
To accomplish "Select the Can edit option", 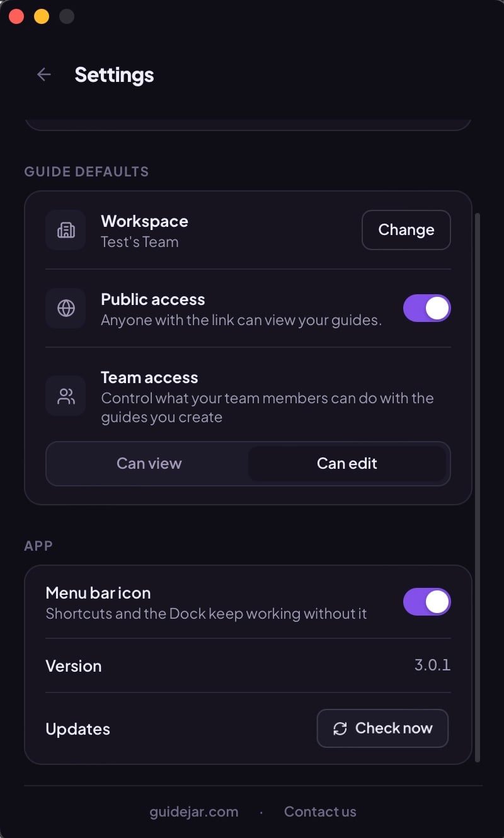I will (347, 463).
